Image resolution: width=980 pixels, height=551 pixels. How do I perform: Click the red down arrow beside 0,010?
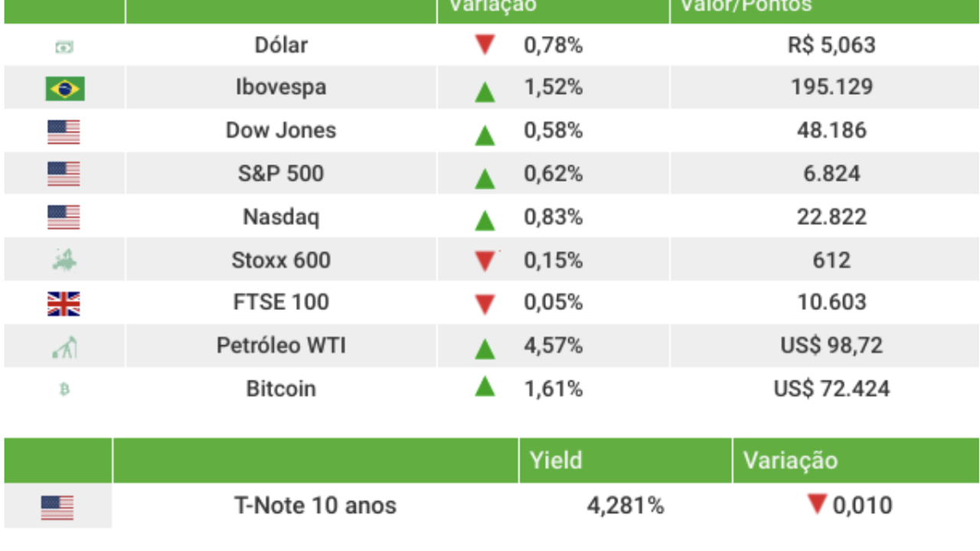pos(817,504)
